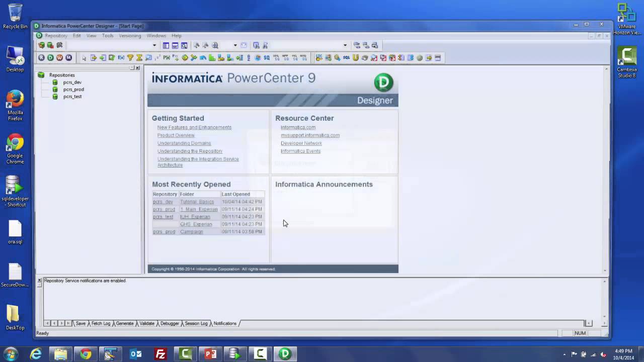Select pcrs_dev repository in Navigator
644x362 pixels.
click(72, 82)
